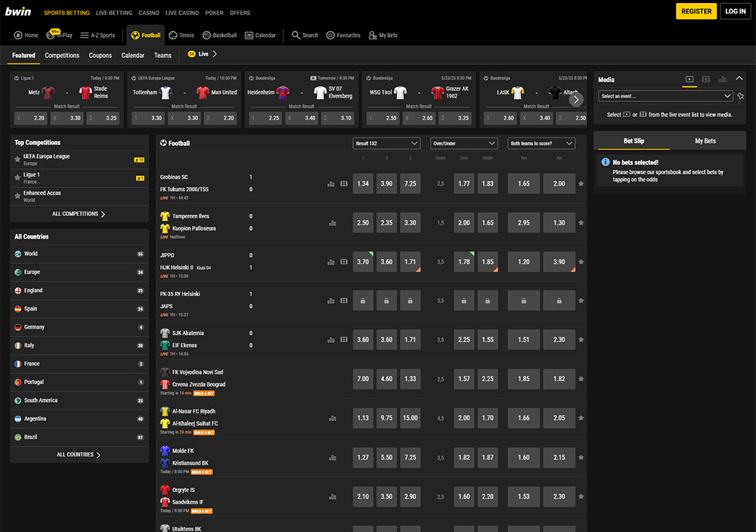The width and height of the screenshot is (756, 532).
Task: Open stats icon for Molde FK match
Action: click(332, 458)
